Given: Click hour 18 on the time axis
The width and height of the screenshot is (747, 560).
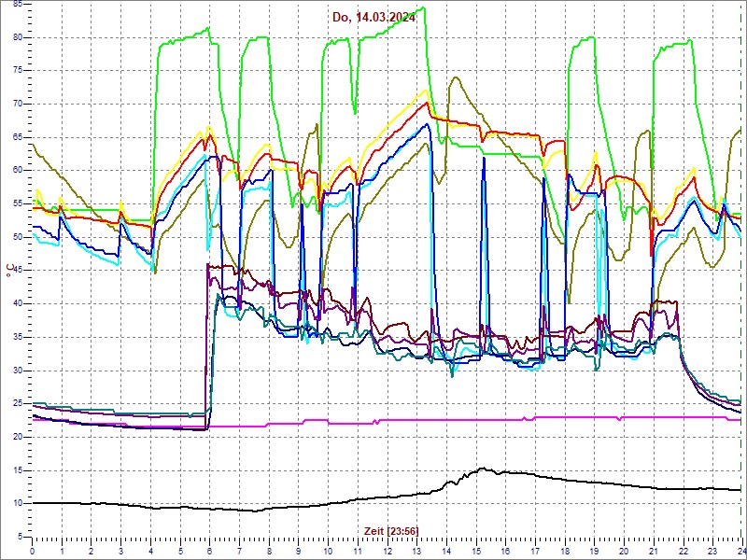Looking at the screenshot, I should click(x=566, y=549).
